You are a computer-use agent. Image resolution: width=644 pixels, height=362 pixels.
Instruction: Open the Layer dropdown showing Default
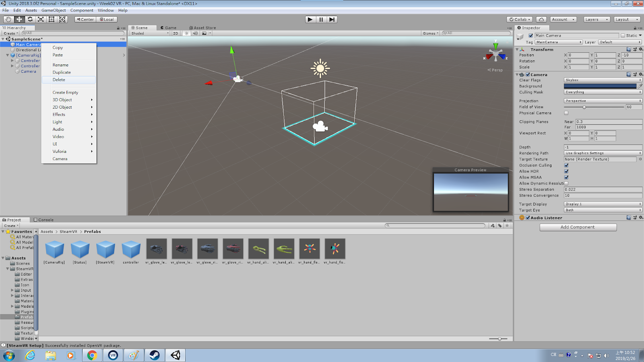[620, 42]
